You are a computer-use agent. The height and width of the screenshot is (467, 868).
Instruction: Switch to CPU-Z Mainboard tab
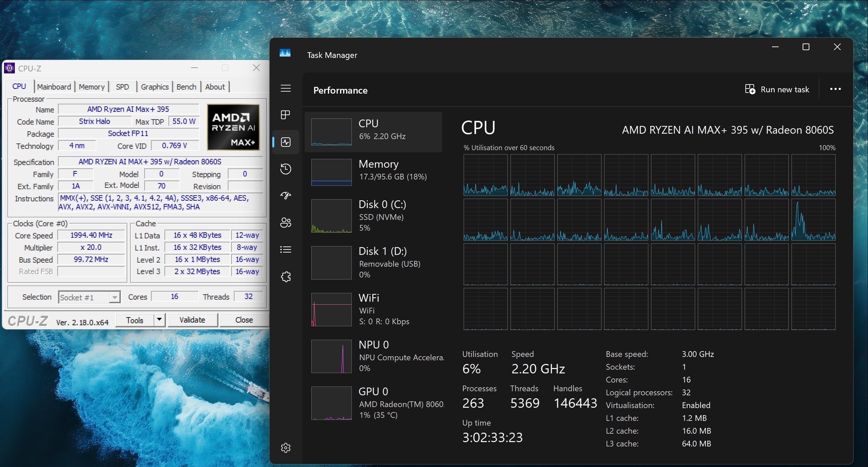[x=54, y=87]
